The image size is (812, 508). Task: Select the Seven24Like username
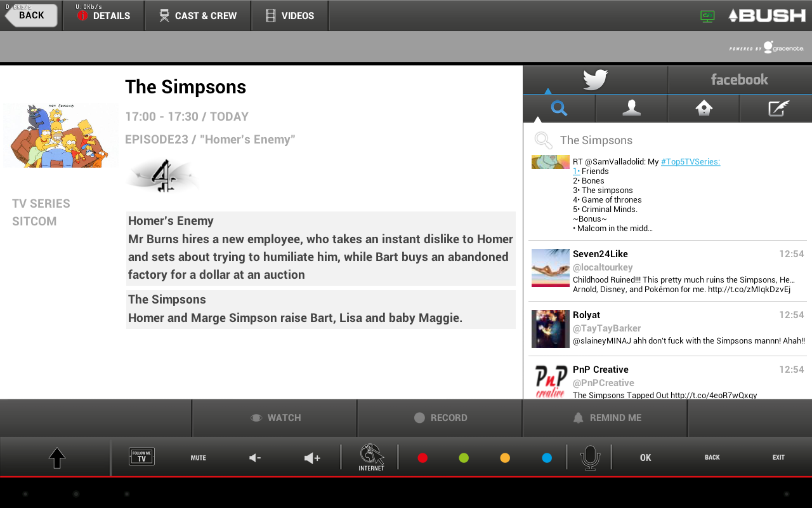pyautogui.click(x=600, y=254)
